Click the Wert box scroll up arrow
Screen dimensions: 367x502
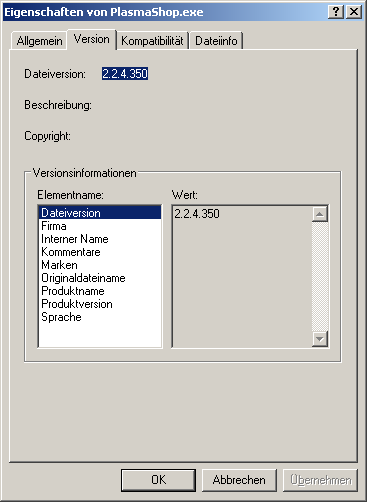click(x=320, y=214)
